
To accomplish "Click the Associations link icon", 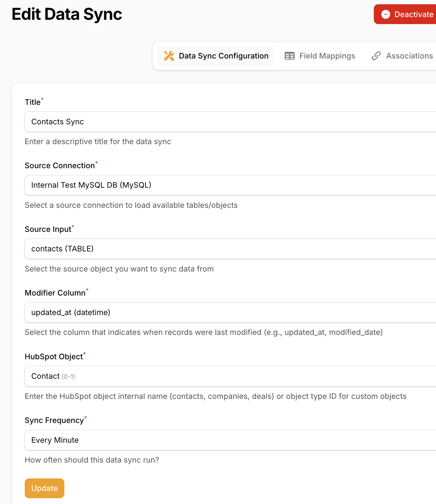I will pyautogui.click(x=376, y=56).
